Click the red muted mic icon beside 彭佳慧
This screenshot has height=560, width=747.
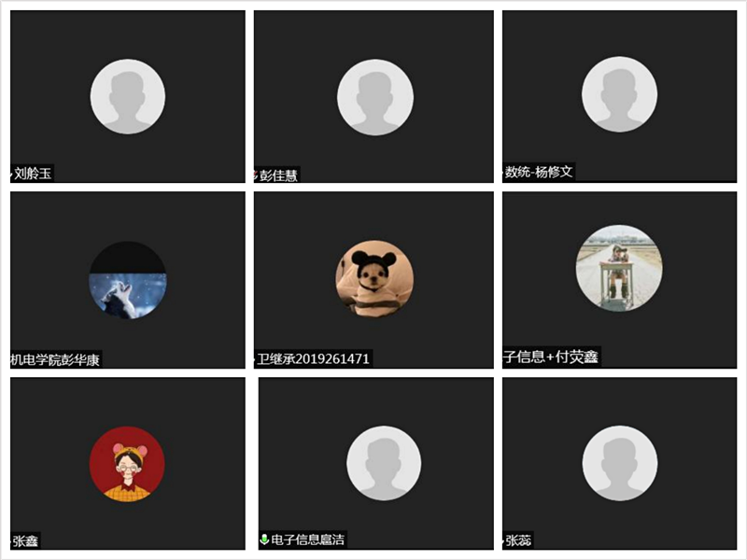(x=256, y=175)
